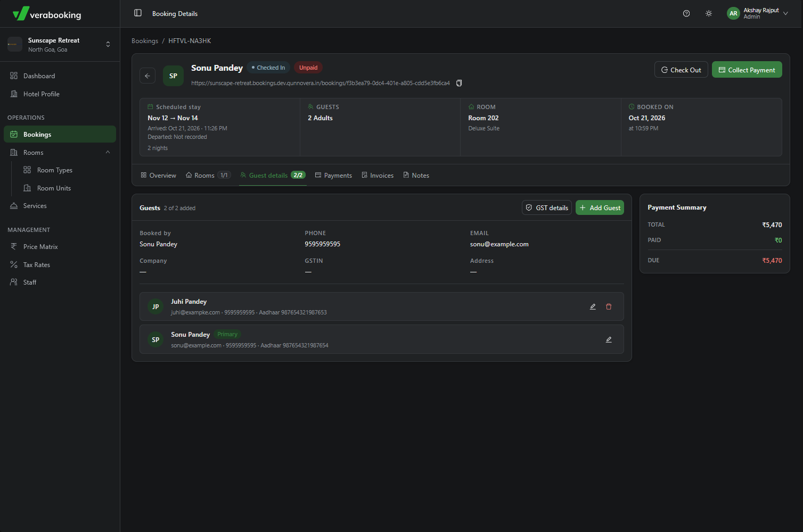Open Price Matrix in the sidebar
The width and height of the screenshot is (803, 532).
click(60, 247)
